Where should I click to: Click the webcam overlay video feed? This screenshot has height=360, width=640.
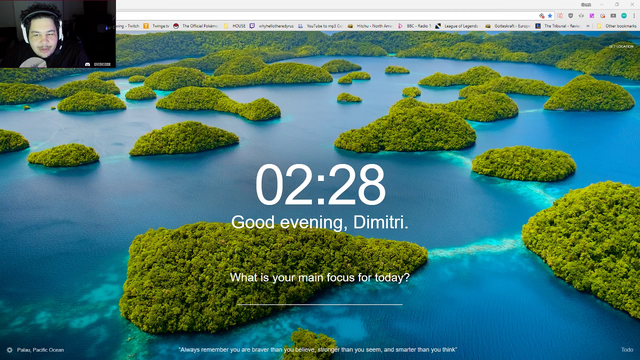[x=58, y=34]
